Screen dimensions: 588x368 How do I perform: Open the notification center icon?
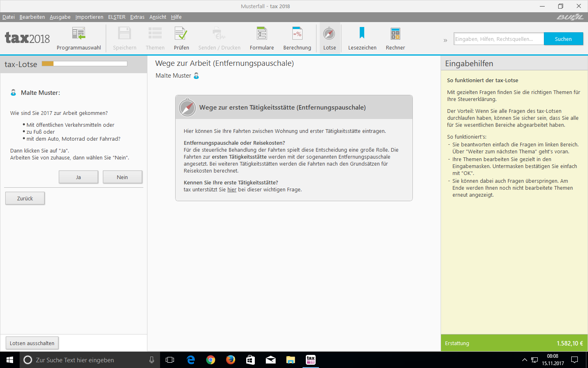pos(575,360)
